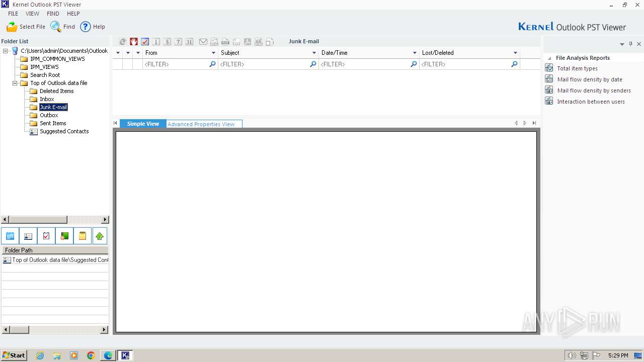Image resolution: width=644 pixels, height=362 pixels.
Task: Open Help with the question-mark icon
Action: (x=86, y=27)
